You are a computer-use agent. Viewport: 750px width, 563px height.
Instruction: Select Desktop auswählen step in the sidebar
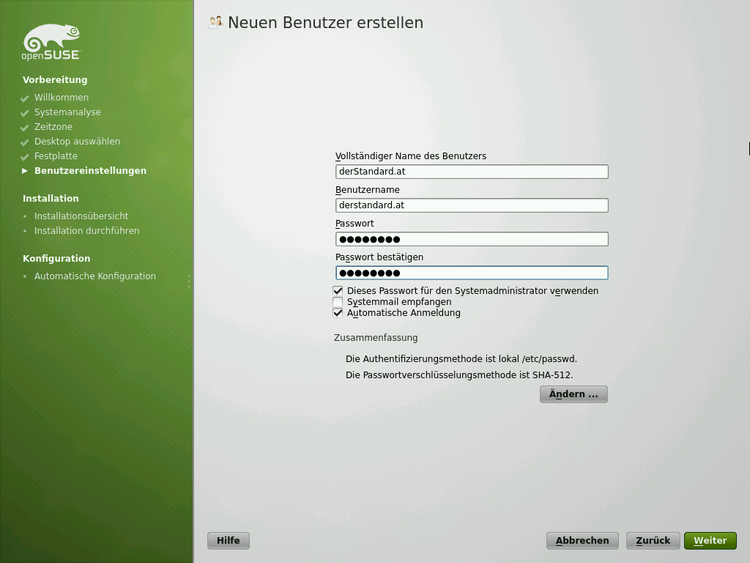pyautogui.click(x=77, y=142)
